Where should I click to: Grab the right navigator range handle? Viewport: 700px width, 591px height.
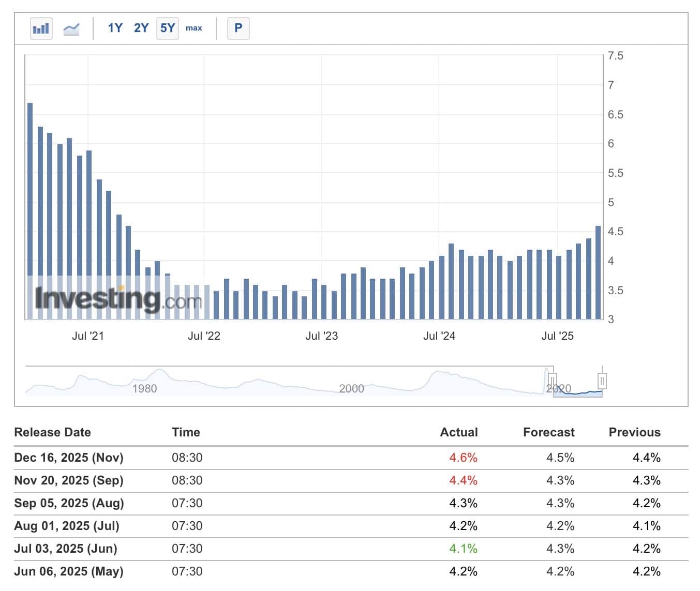(602, 381)
